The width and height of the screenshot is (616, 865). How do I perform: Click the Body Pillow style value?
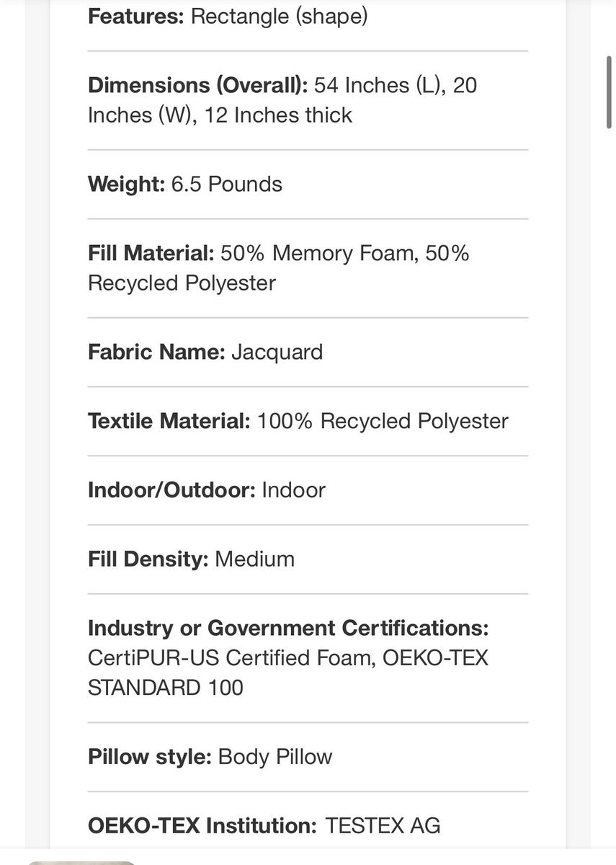(x=275, y=757)
